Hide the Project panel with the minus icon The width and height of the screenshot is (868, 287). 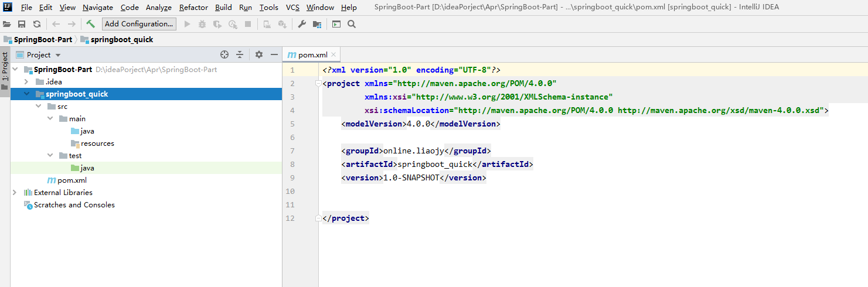274,54
